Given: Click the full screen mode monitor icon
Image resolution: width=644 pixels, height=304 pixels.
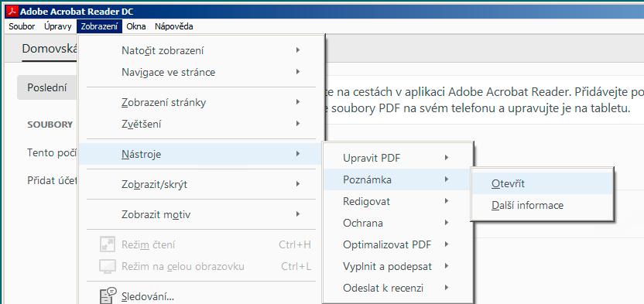Looking at the screenshot, I should point(108,267).
